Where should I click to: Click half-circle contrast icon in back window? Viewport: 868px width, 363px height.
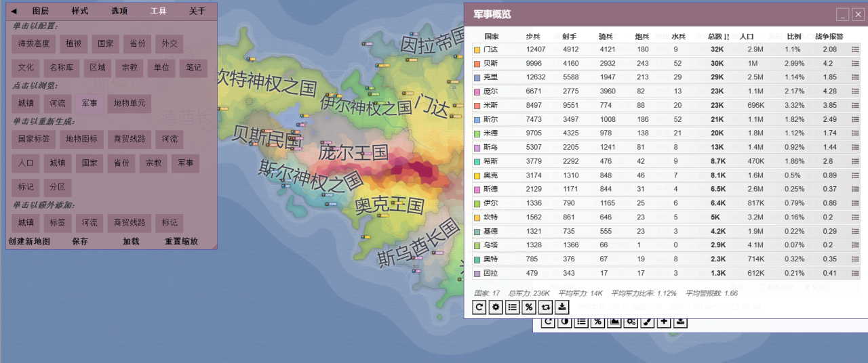coord(564,322)
